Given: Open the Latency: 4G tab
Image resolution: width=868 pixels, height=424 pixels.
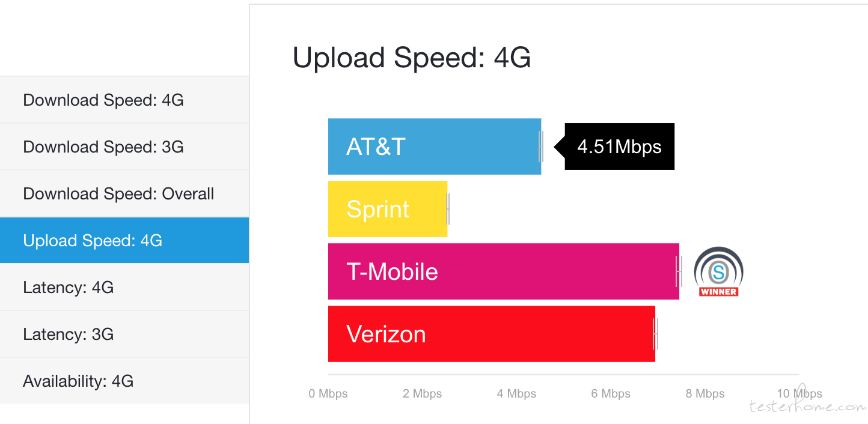Looking at the screenshot, I should (x=124, y=287).
